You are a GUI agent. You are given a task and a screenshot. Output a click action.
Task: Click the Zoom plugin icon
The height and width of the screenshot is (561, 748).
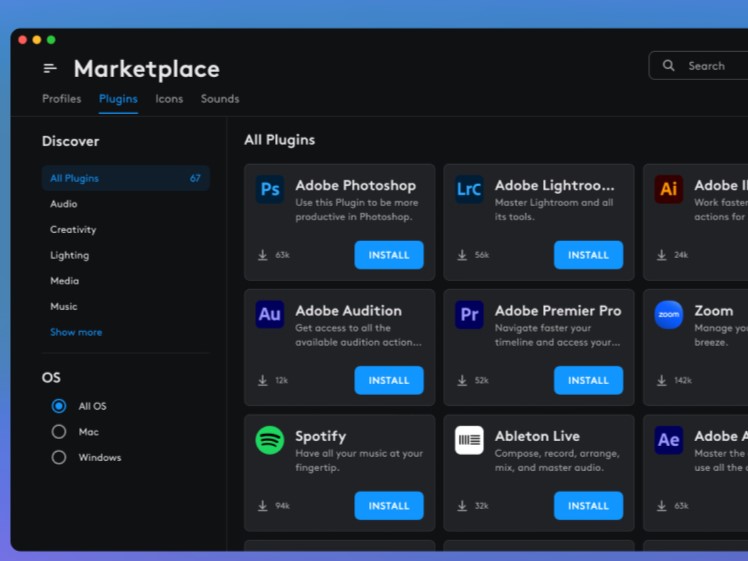pyautogui.click(x=669, y=315)
